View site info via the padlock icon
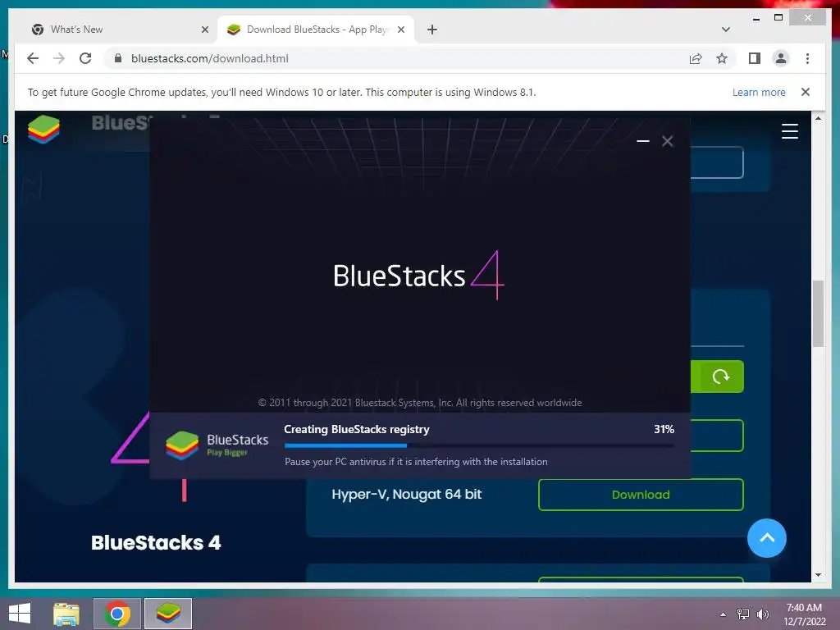Viewport: 840px width, 630px height. (x=118, y=58)
